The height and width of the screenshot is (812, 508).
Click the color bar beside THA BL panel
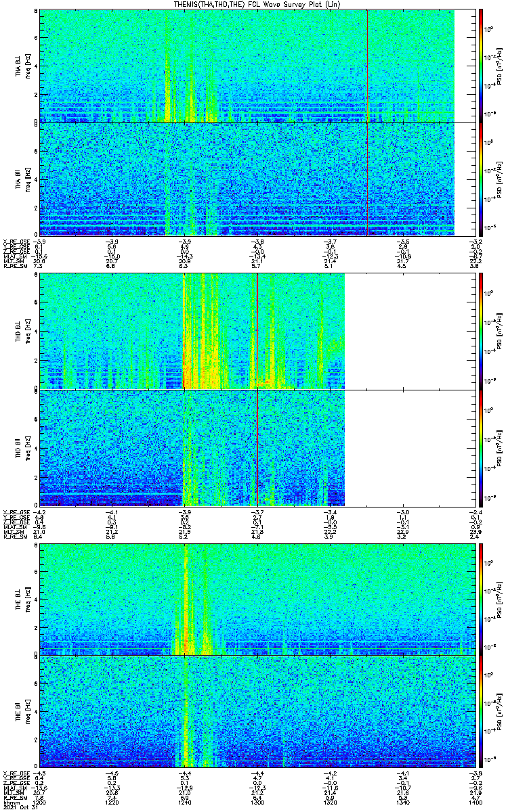tap(481, 66)
